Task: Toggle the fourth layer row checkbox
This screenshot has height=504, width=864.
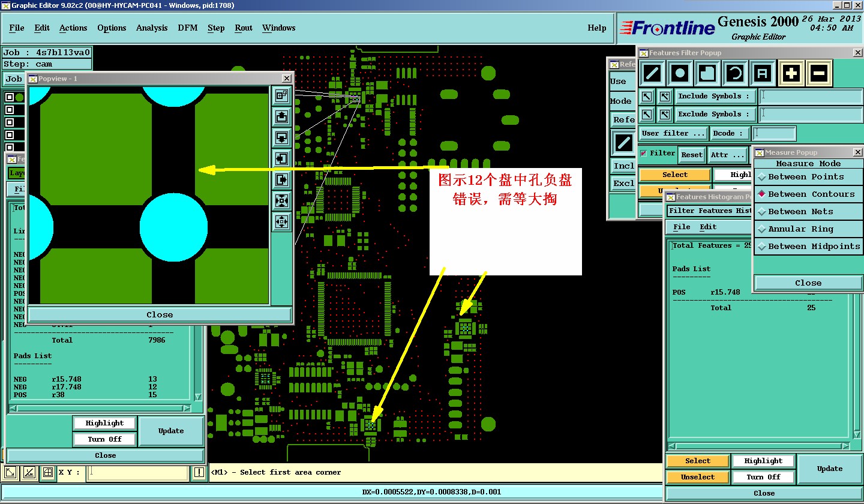Action: tap(9, 134)
